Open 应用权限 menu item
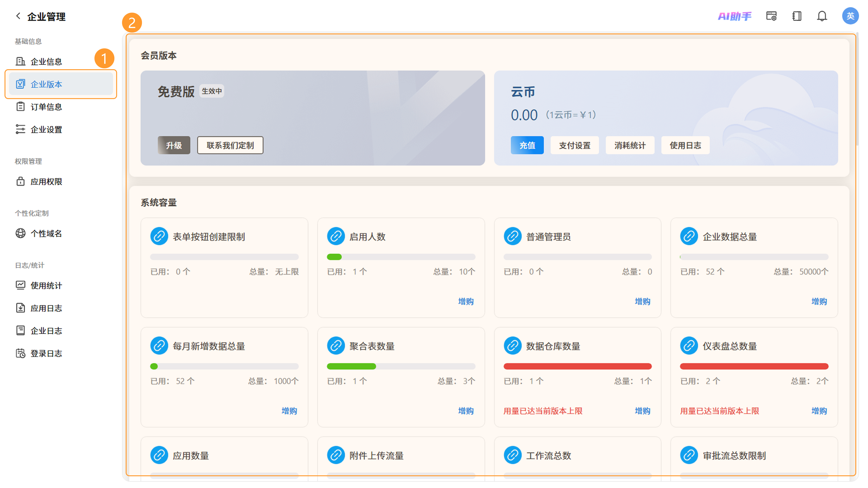This screenshot has width=868, height=488. (61, 181)
